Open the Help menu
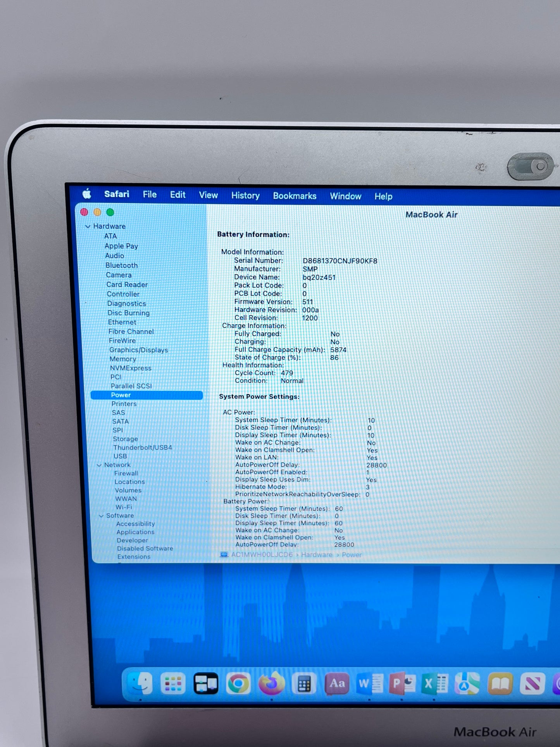Image resolution: width=560 pixels, height=747 pixels. (x=383, y=197)
